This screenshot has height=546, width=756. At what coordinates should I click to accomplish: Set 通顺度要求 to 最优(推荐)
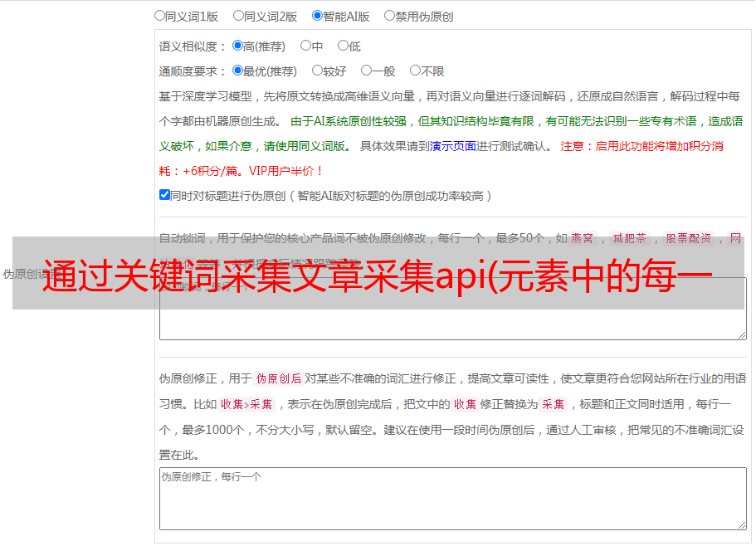[237, 71]
